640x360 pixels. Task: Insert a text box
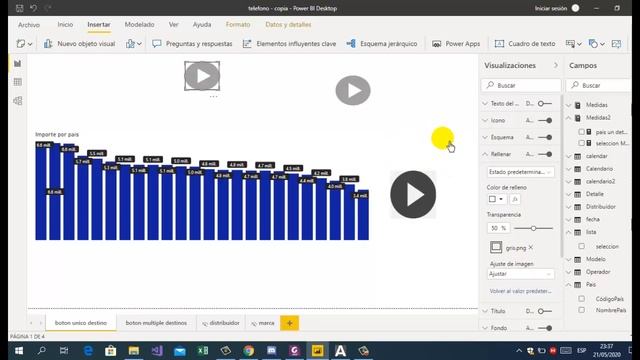(x=525, y=44)
